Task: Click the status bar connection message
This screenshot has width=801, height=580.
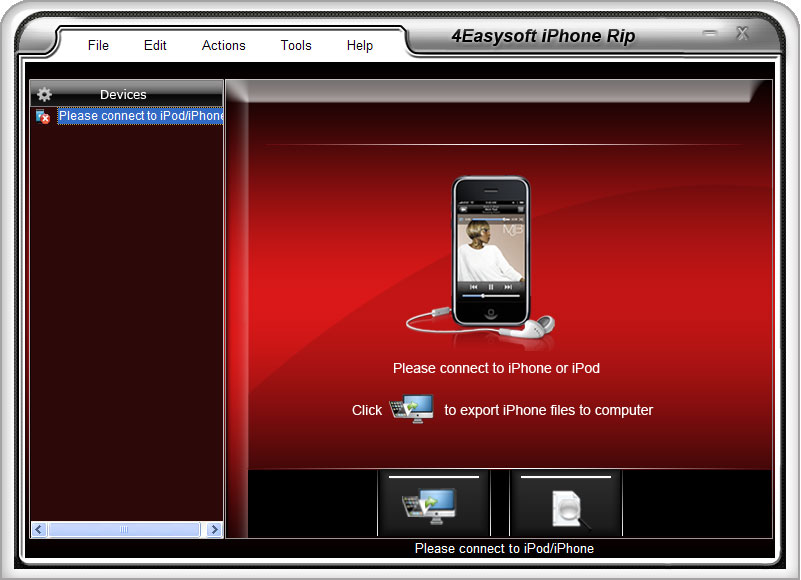Action: 504,548
